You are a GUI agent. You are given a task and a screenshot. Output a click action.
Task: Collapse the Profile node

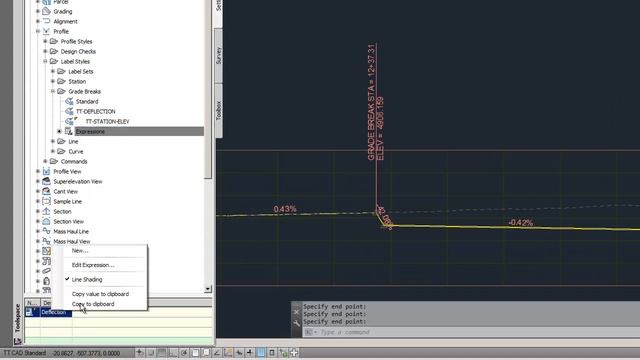tap(38, 31)
